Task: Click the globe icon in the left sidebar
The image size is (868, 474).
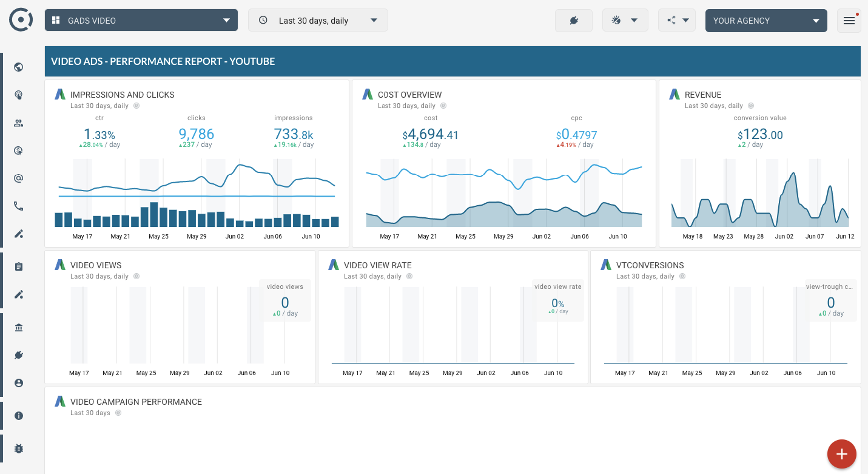Action: pos(18,67)
